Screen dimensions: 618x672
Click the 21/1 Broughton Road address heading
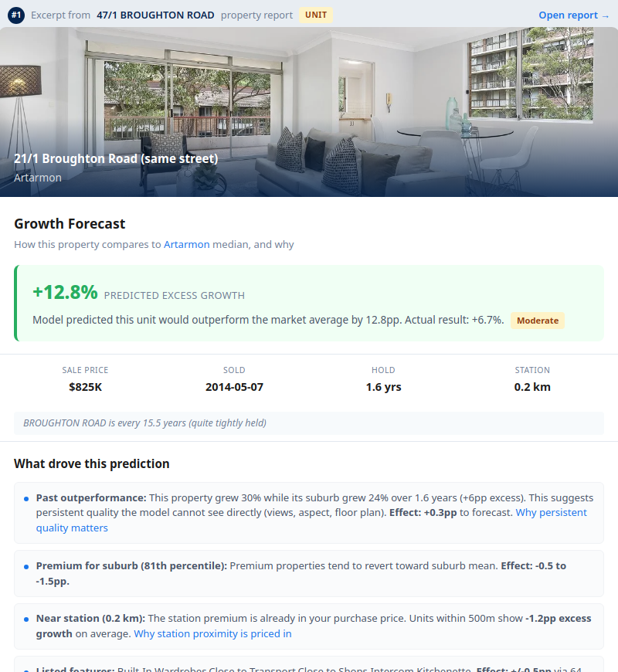tap(116, 158)
